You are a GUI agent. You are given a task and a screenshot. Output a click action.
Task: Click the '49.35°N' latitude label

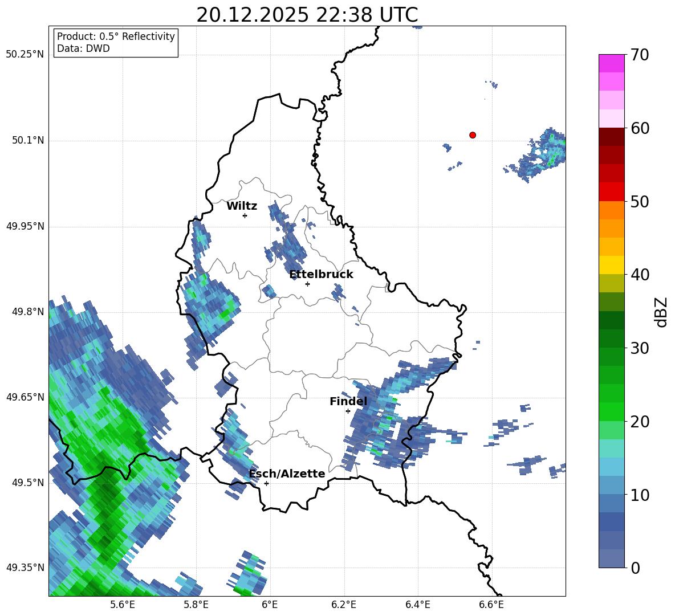(x=25, y=568)
